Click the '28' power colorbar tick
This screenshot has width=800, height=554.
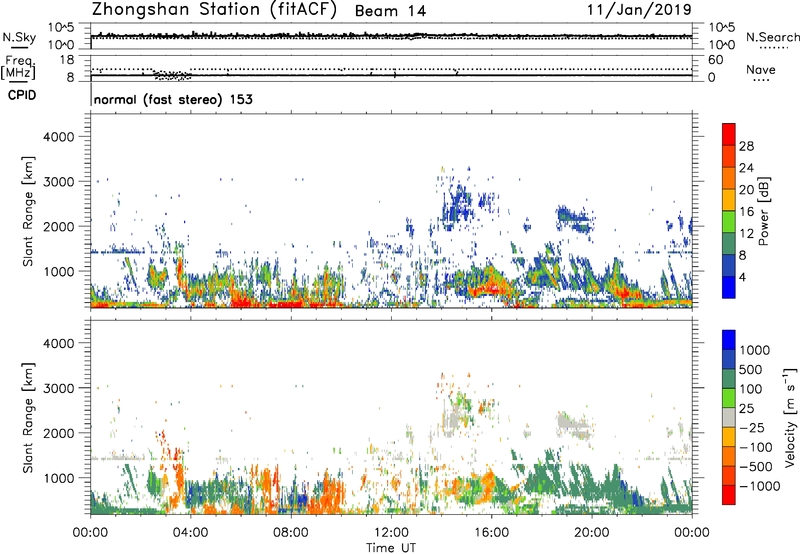pos(746,146)
